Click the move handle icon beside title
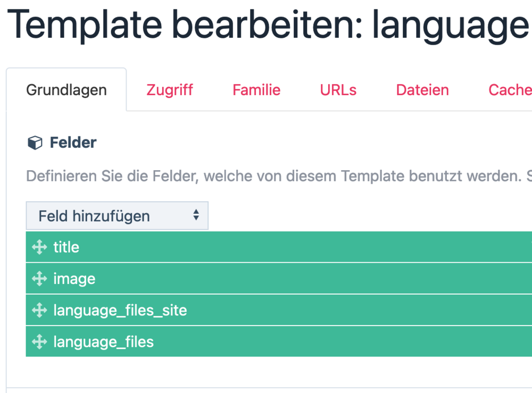Image resolution: width=532 pixels, height=393 pixels. point(39,247)
